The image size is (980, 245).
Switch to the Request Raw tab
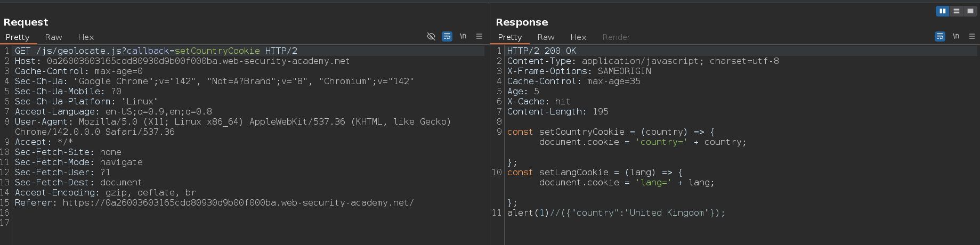click(x=53, y=37)
